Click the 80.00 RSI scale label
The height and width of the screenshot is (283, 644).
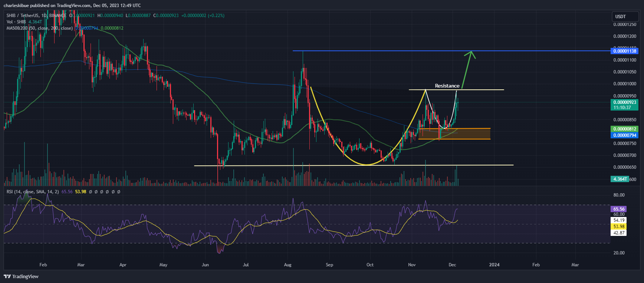(619, 195)
